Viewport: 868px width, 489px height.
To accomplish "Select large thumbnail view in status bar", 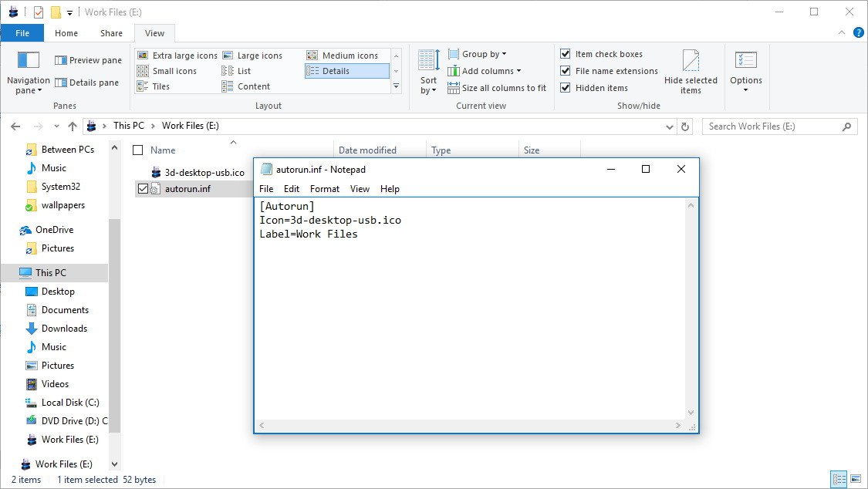I will click(857, 479).
